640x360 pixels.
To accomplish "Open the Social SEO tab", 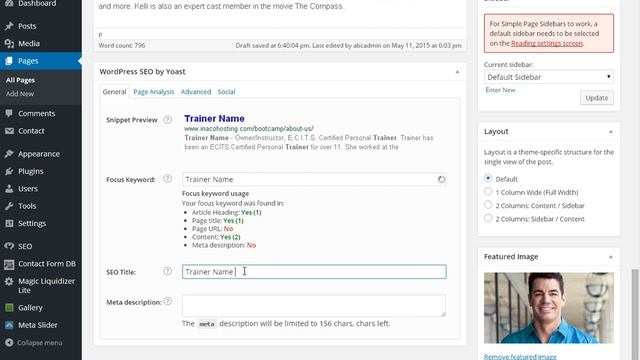I will pyautogui.click(x=226, y=92).
